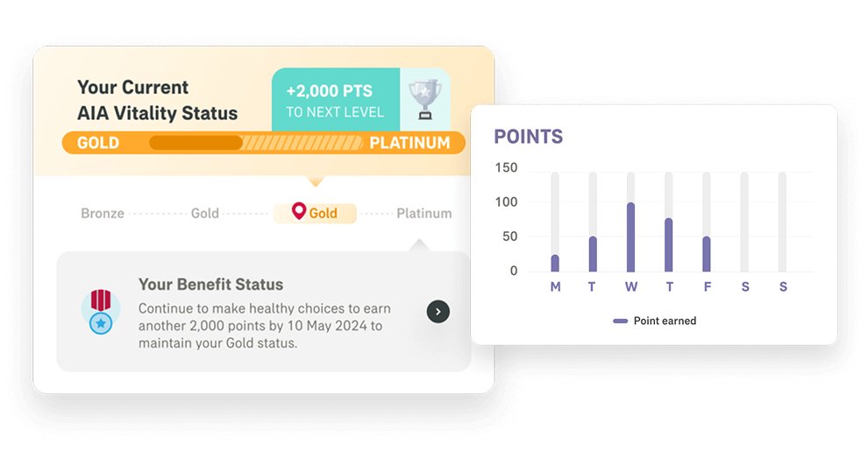Click the Monday points bar

[555, 263]
